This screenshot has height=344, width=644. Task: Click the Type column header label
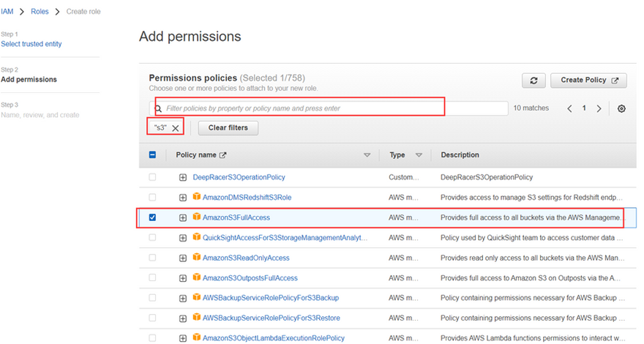click(x=397, y=155)
